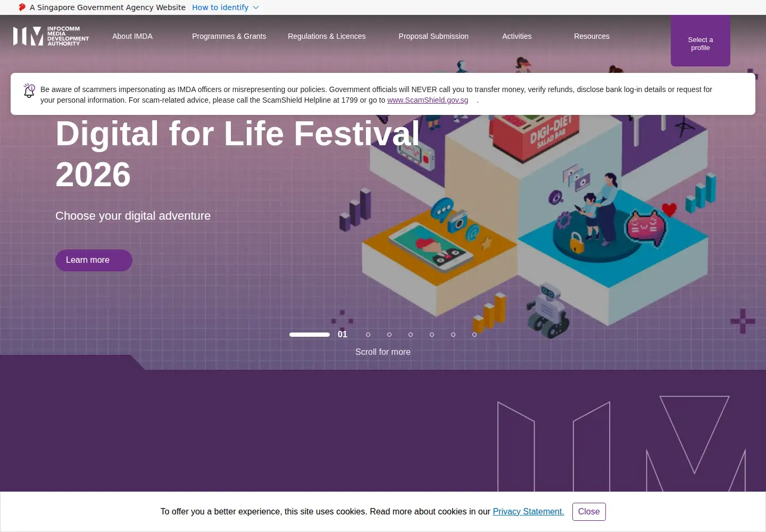The height and width of the screenshot is (532, 766).
Task: Open the Select a profile dropdown
Action: 701,41
